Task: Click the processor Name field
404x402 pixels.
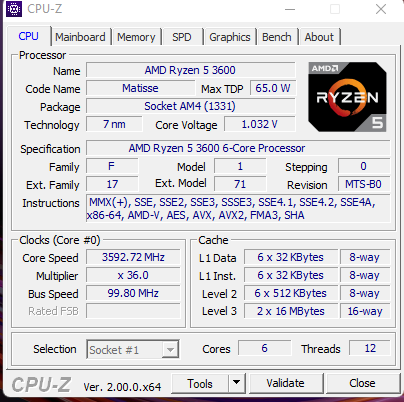Action: click(x=190, y=70)
